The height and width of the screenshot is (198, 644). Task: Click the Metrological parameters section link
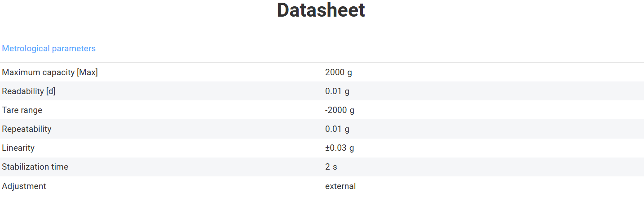pos(49,49)
